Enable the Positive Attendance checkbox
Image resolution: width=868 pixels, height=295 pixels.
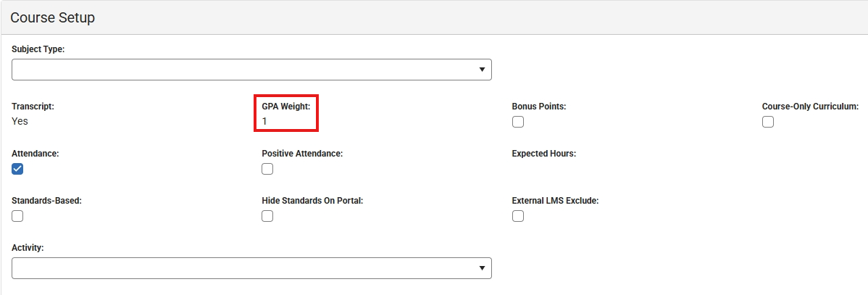pos(267,169)
